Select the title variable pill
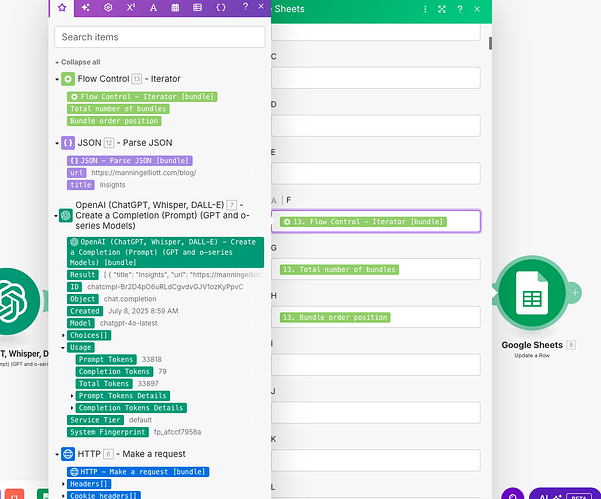This screenshot has height=499, width=601. click(81, 185)
